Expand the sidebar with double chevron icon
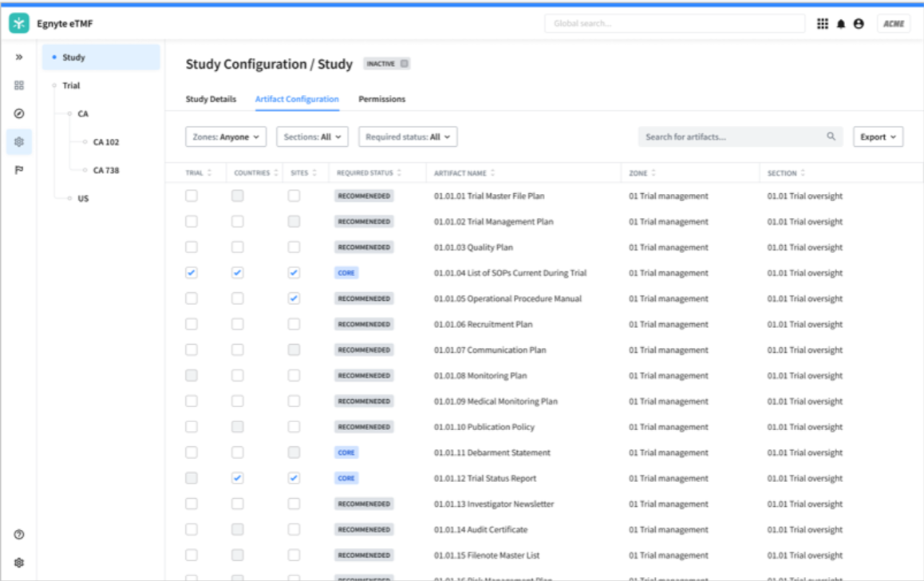Viewport: 924px width, 581px height. 19,57
